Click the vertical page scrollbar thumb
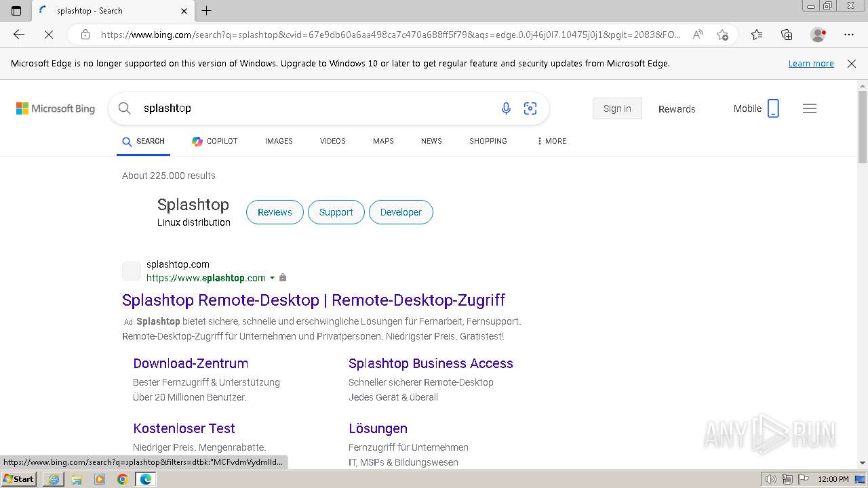The image size is (868, 488). [863, 127]
